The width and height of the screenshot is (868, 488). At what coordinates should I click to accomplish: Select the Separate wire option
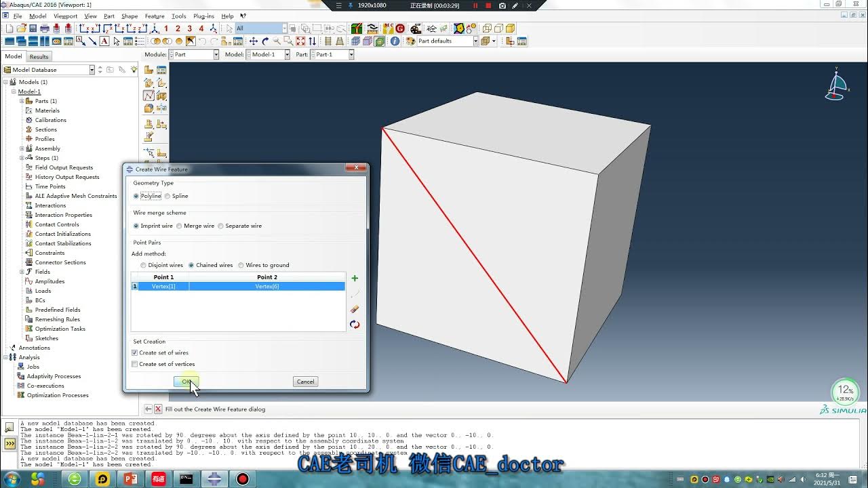pos(220,226)
